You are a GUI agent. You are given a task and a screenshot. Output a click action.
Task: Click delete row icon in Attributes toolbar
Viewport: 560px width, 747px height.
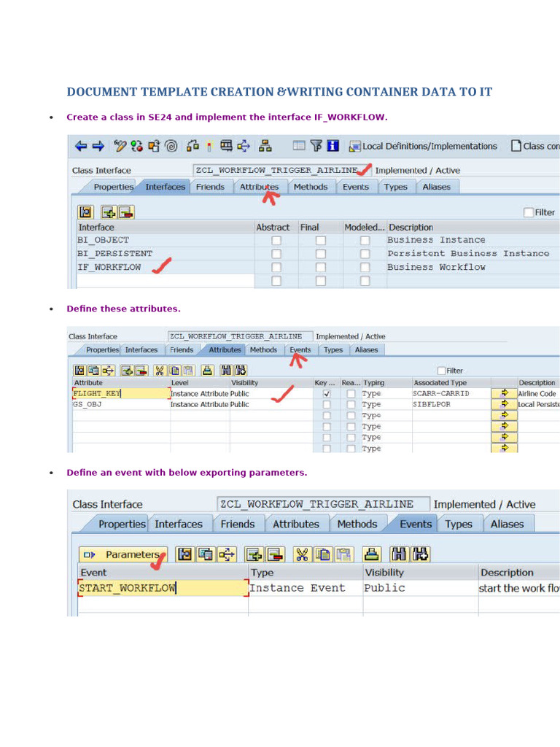pyautogui.click(x=141, y=370)
